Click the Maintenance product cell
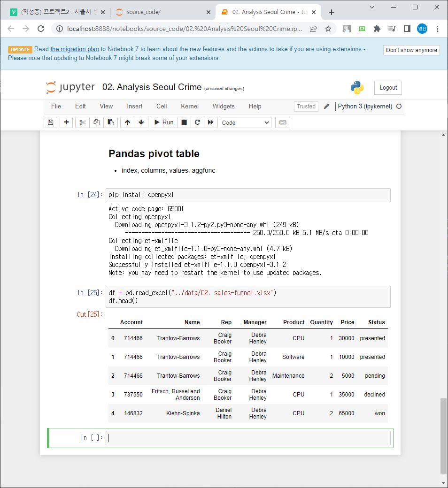The height and width of the screenshot is (488, 448). click(288, 376)
